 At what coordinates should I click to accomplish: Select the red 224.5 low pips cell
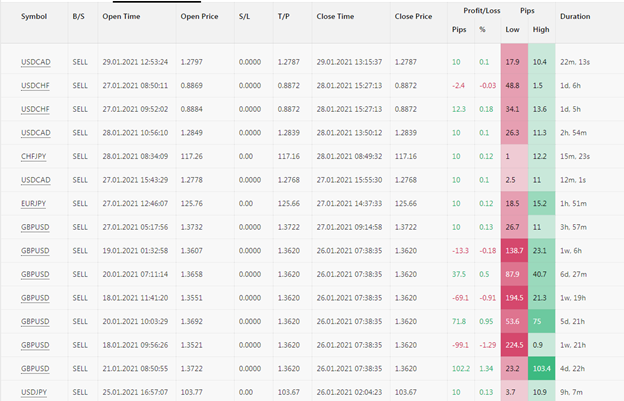coord(514,344)
